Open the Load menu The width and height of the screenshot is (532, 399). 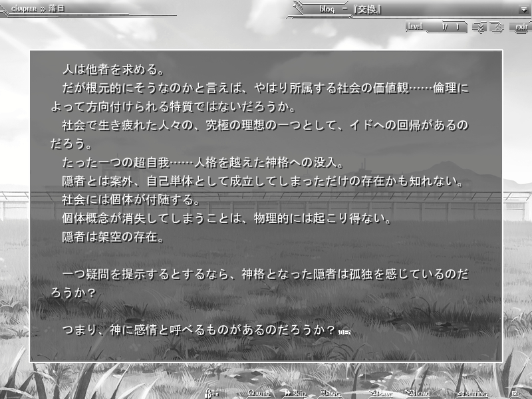click(419, 394)
